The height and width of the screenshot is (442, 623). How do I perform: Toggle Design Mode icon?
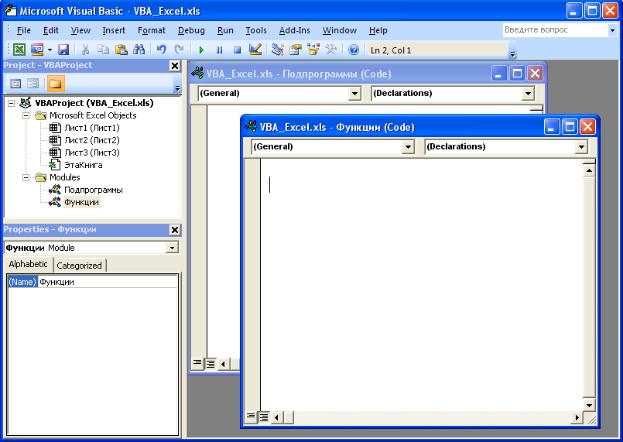pos(255,50)
